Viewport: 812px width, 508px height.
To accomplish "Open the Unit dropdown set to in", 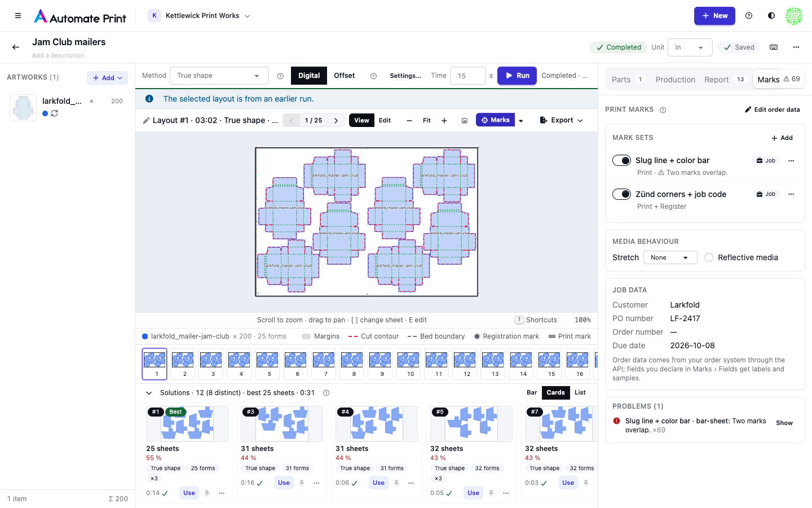I will pyautogui.click(x=690, y=47).
